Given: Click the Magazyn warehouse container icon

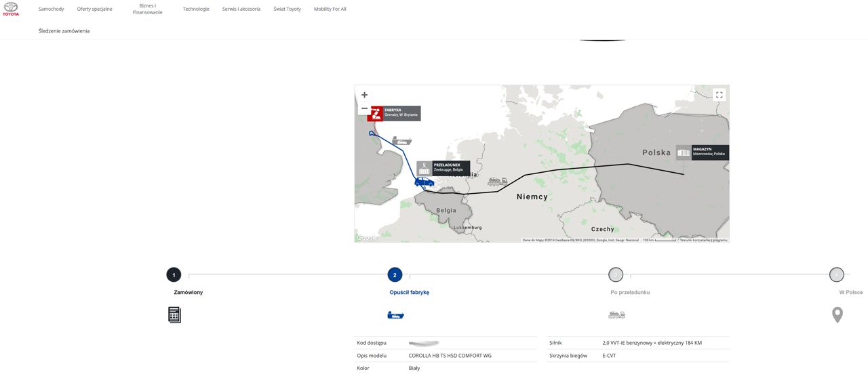Looking at the screenshot, I should coord(684,152).
